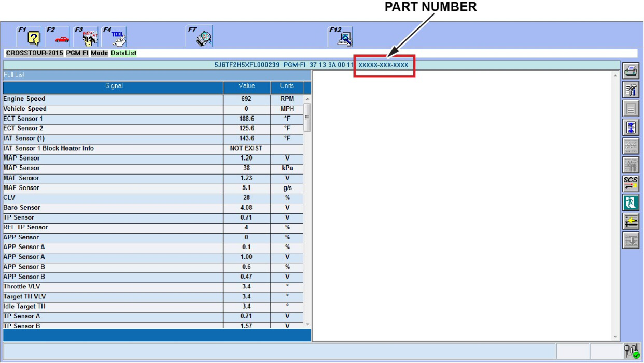Click the Signal column header

(x=113, y=88)
